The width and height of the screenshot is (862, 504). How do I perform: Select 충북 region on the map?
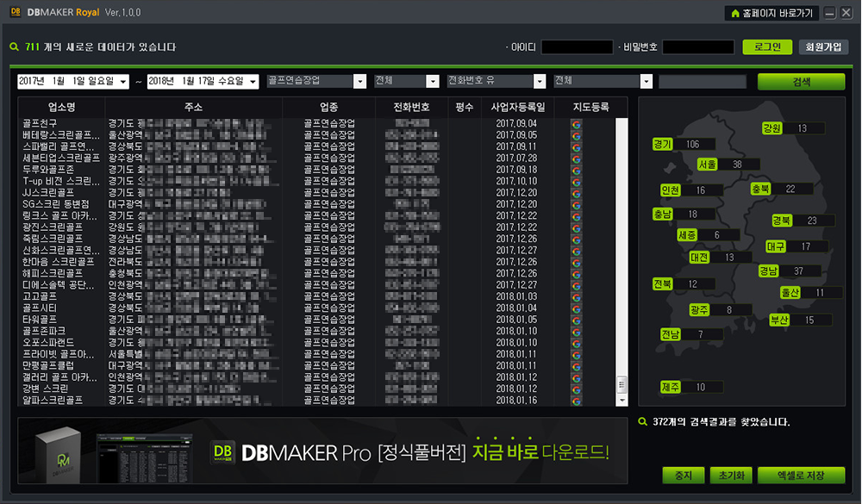coord(760,189)
